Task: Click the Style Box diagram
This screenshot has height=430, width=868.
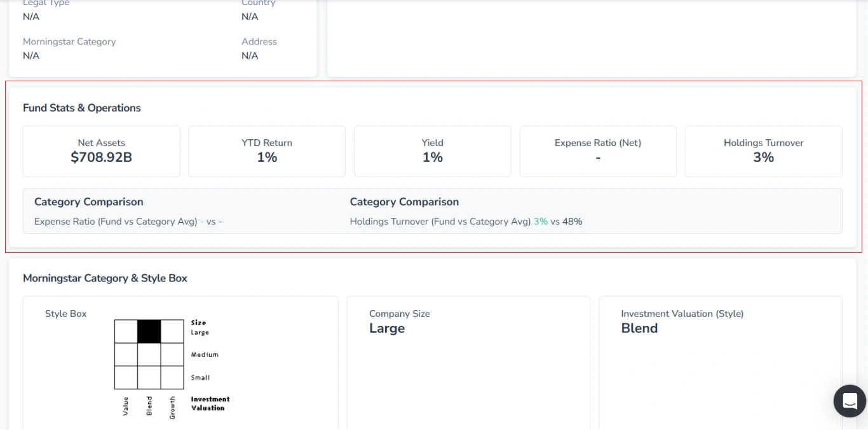Action: click(x=149, y=354)
